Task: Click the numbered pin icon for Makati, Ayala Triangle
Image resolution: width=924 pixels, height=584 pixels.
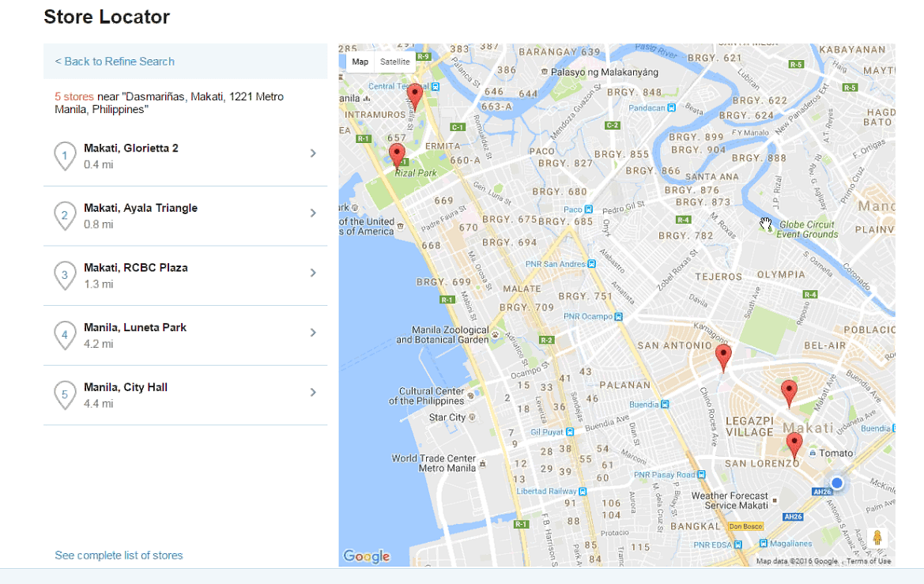Action: click(65, 216)
